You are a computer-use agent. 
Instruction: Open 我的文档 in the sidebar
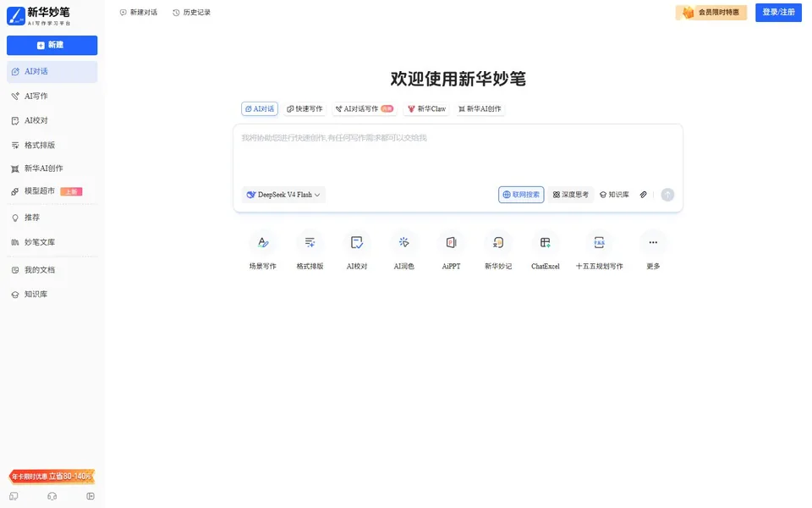(x=52, y=270)
